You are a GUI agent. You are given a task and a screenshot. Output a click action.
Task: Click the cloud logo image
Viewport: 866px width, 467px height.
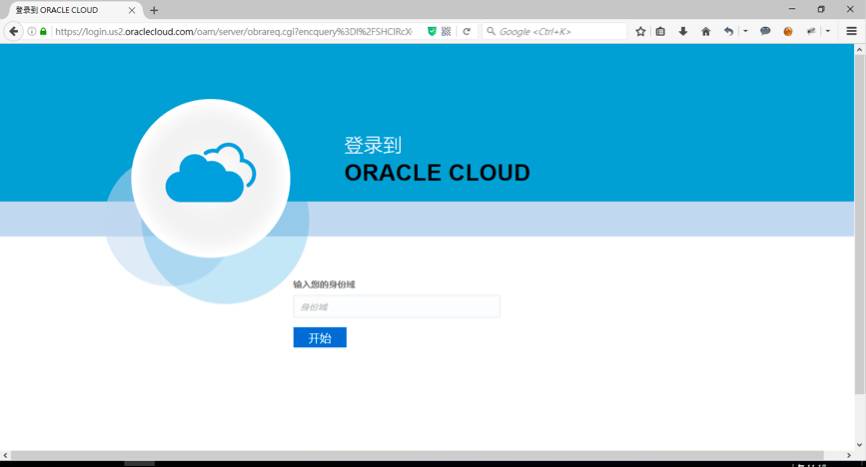210,178
